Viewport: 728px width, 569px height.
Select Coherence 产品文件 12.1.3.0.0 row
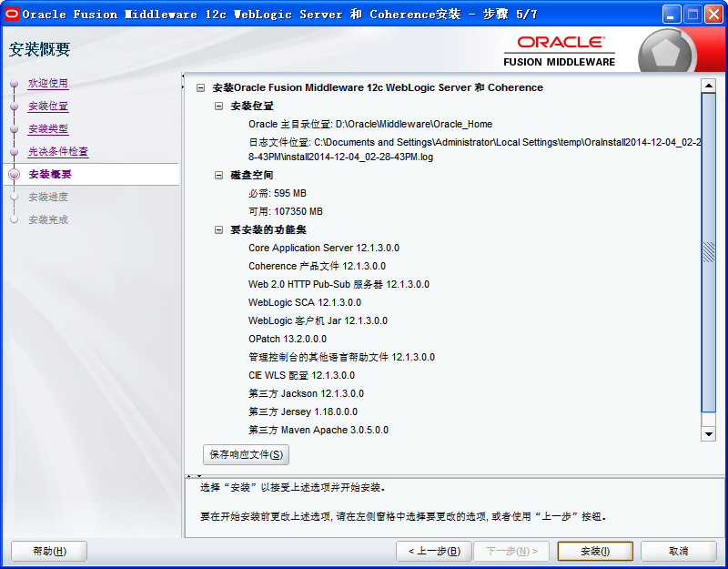pyautogui.click(x=317, y=266)
